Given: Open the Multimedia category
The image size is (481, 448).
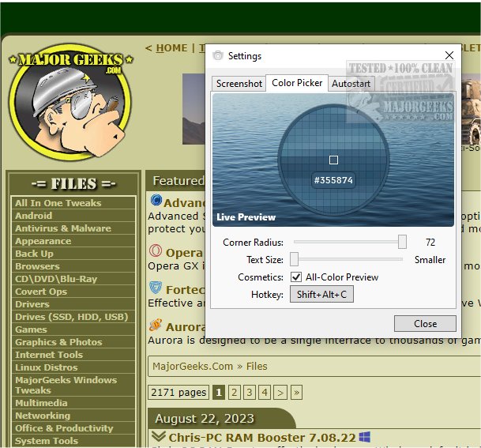Looking at the screenshot, I should coord(41,403).
